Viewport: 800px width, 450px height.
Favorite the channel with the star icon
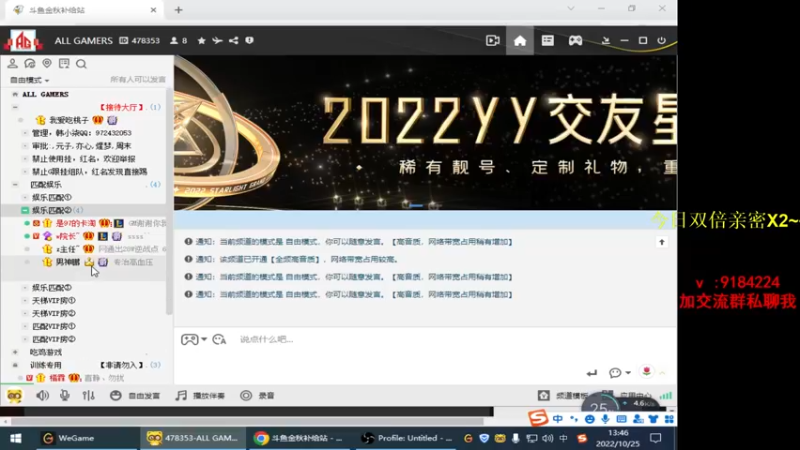click(x=202, y=40)
